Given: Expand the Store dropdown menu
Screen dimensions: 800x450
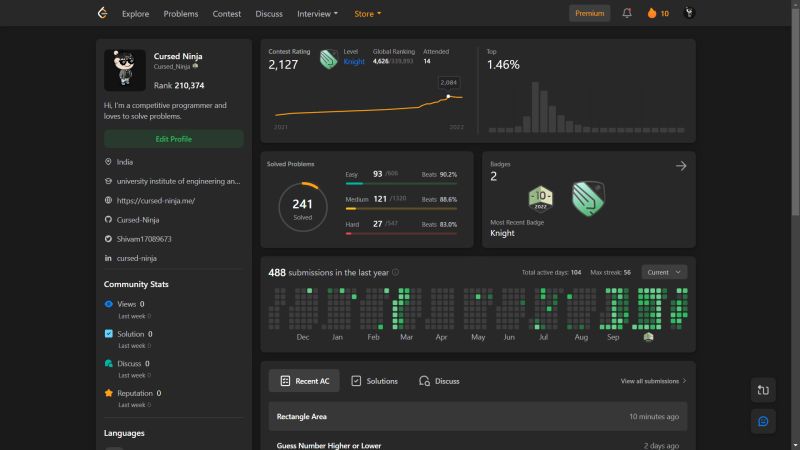Looking at the screenshot, I should [x=367, y=14].
